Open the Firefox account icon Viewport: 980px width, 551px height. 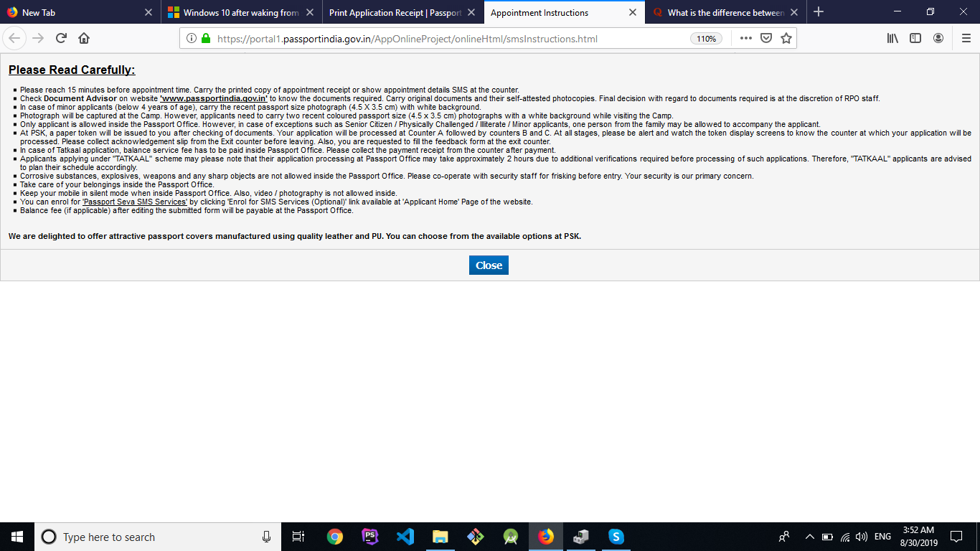[938, 39]
